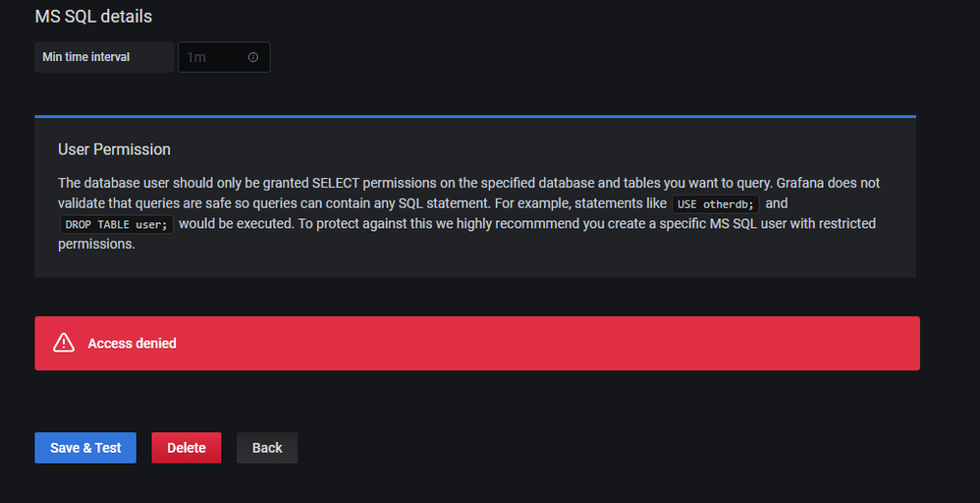Click empty right side of red alert banner
Image resolution: width=980 pixels, height=503 pixels.
click(687, 344)
